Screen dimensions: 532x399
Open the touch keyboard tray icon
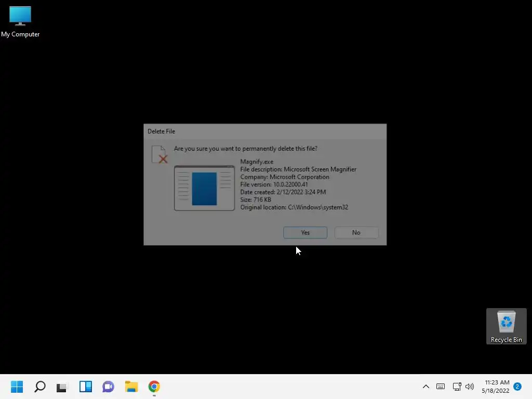441,387
